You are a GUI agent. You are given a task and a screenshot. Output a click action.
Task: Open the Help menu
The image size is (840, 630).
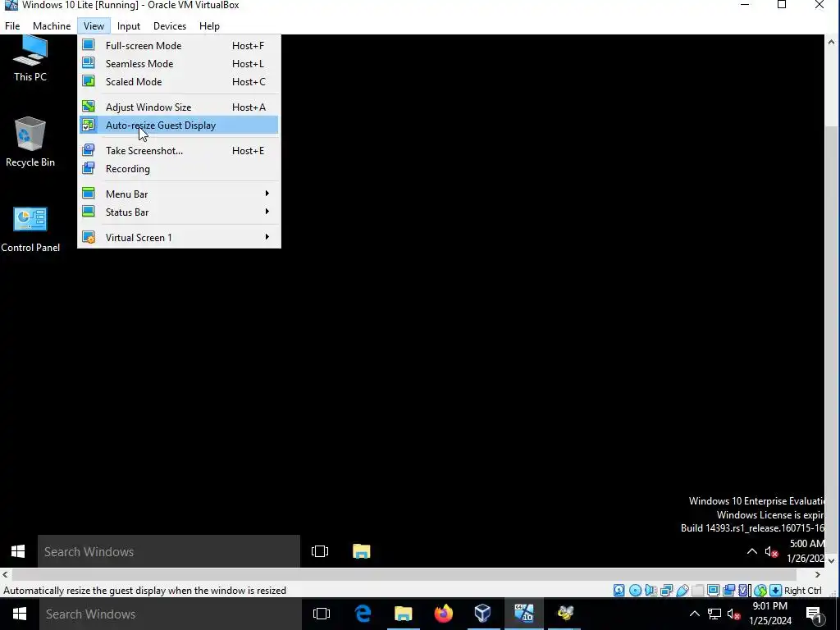209,25
